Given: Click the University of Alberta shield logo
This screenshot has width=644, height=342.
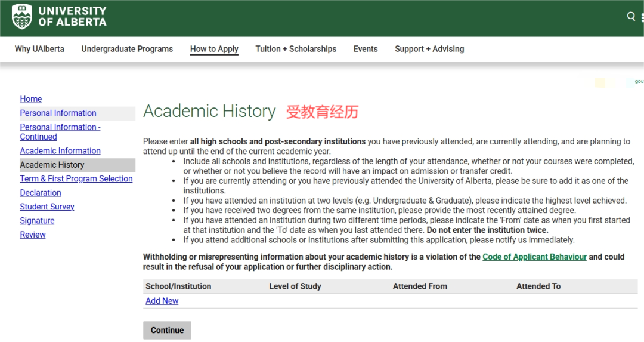Looking at the screenshot, I should 22,17.
